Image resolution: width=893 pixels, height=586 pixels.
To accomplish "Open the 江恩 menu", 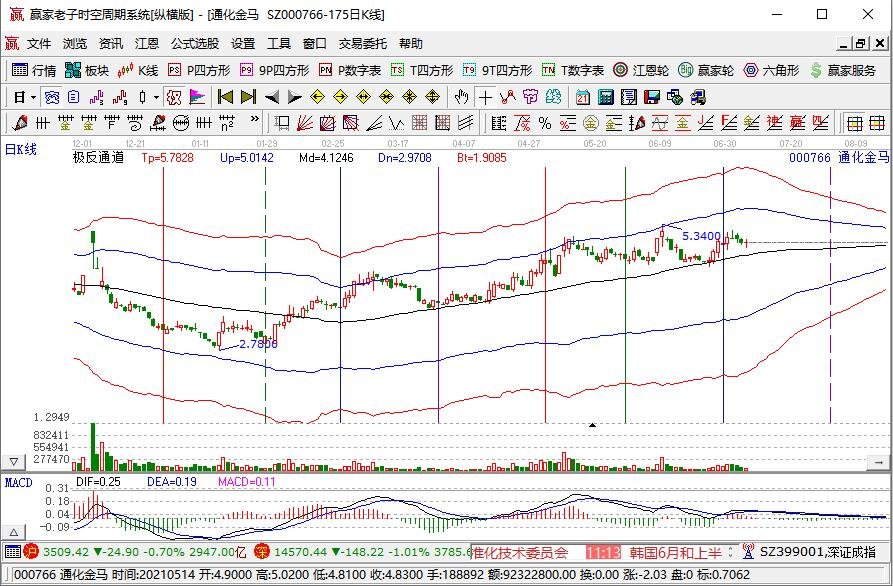I will [x=146, y=44].
